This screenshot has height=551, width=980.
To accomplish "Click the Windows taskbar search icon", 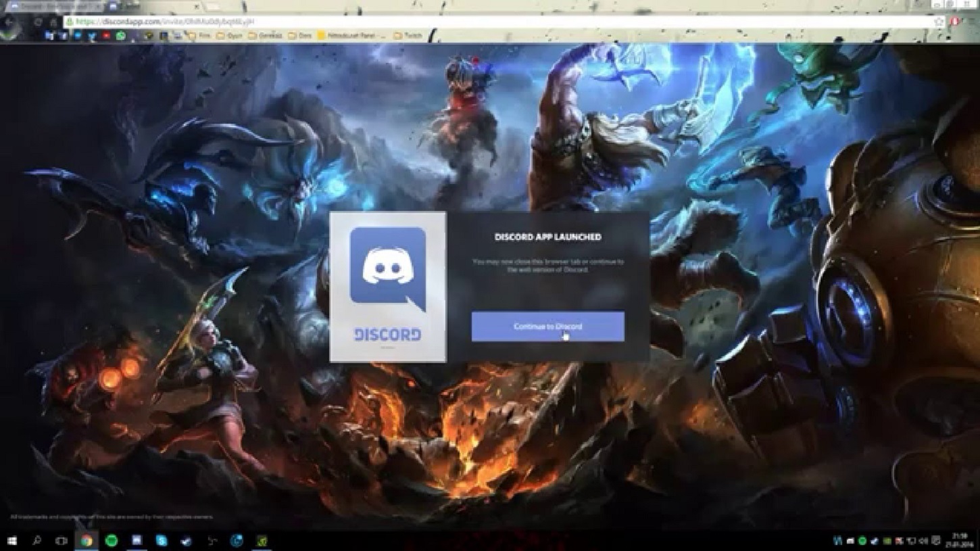I will pos(36,541).
